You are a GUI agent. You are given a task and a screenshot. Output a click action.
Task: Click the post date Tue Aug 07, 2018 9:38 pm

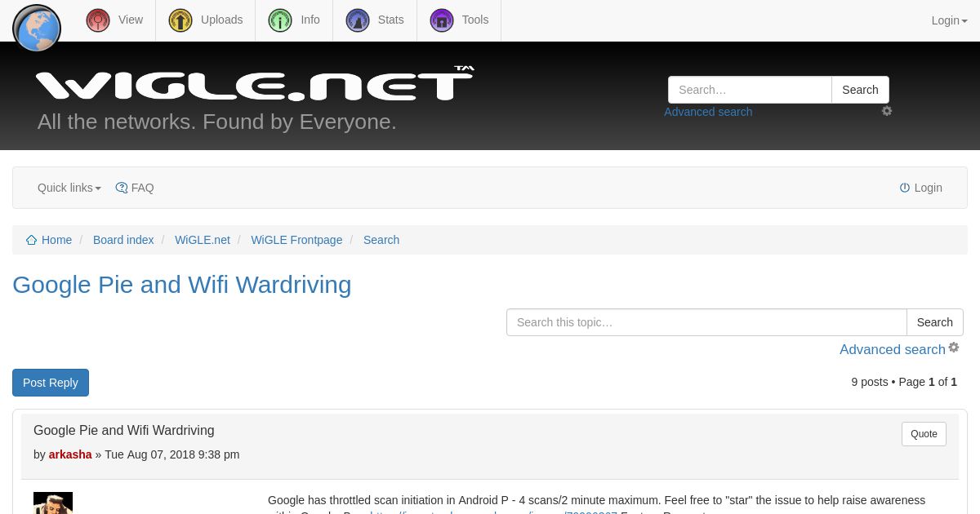(x=172, y=454)
